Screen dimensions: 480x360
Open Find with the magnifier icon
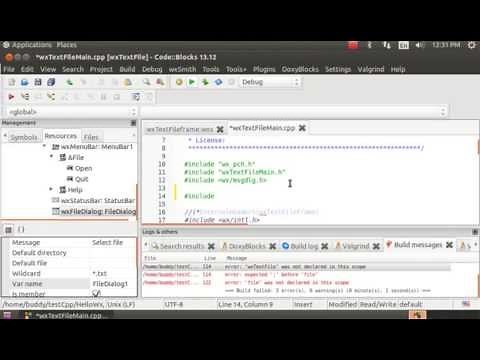[146, 82]
